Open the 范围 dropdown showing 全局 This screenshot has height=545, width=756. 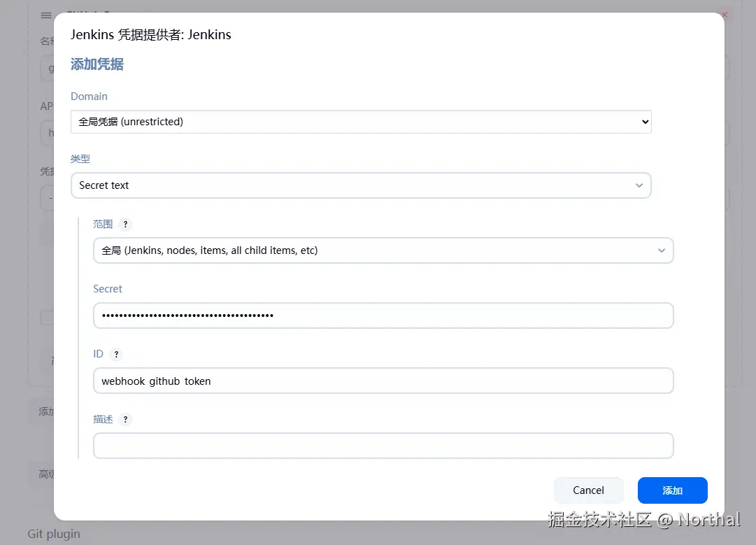(383, 250)
